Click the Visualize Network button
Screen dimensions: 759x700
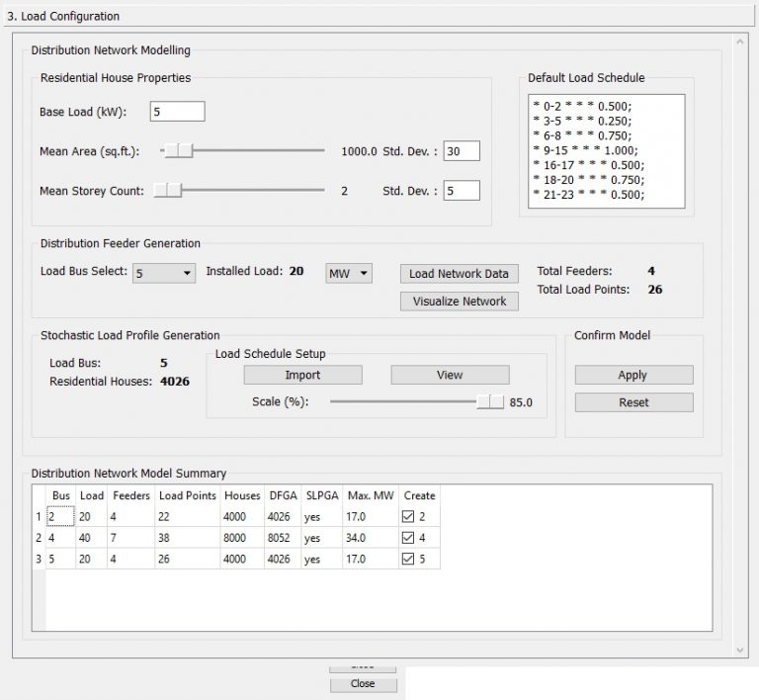(x=459, y=302)
